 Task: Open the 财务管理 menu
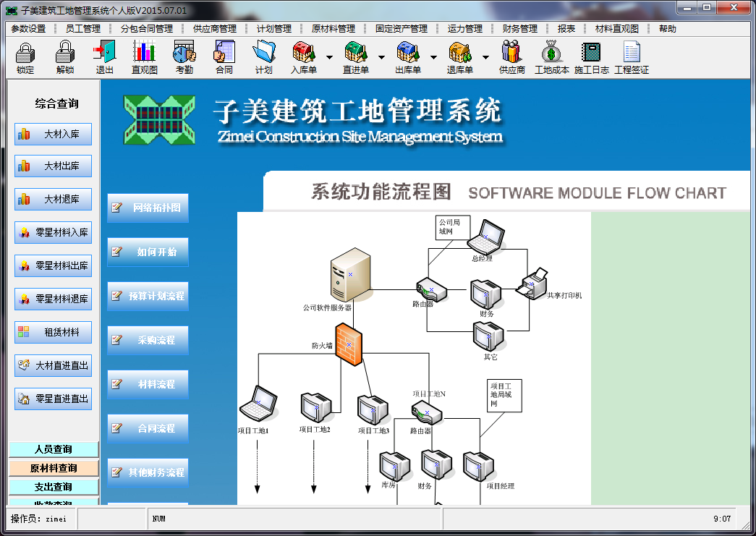519,29
